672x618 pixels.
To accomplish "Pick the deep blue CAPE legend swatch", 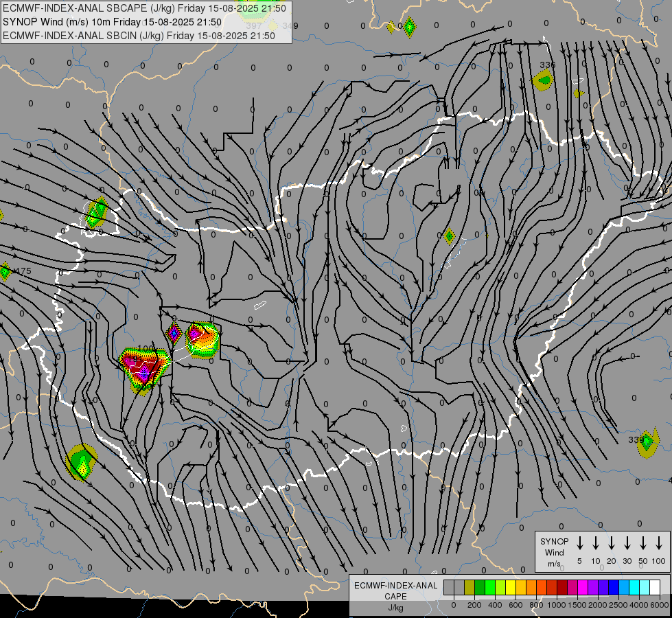I will [613, 588].
